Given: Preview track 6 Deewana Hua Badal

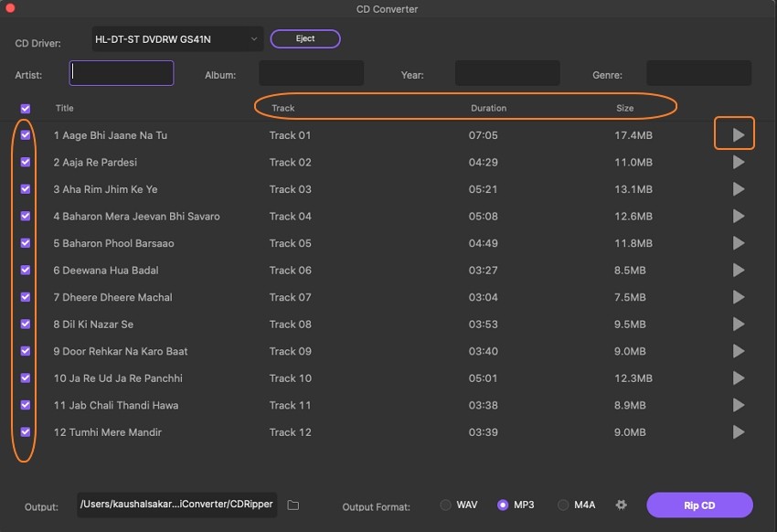Looking at the screenshot, I should click(x=739, y=271).
